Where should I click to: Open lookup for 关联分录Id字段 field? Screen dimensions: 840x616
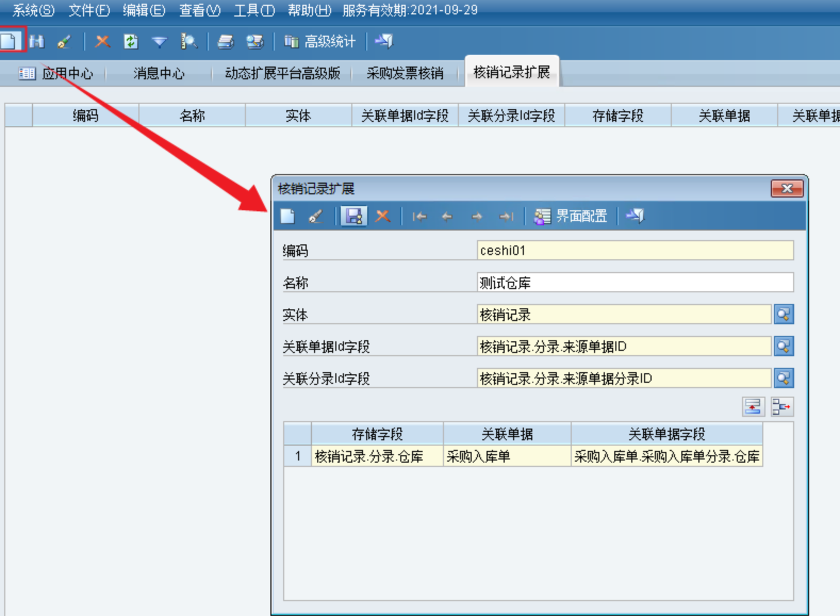[x=784, y=379]
